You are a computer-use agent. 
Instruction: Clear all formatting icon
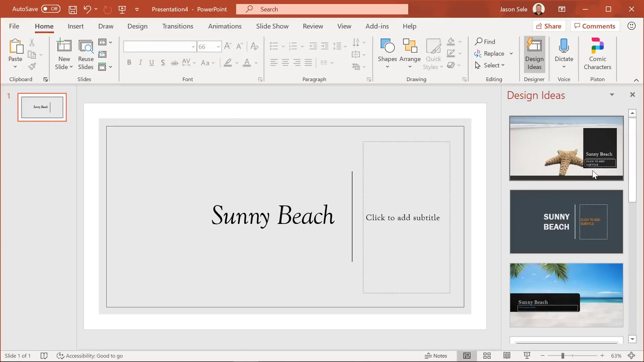[254, 46]
